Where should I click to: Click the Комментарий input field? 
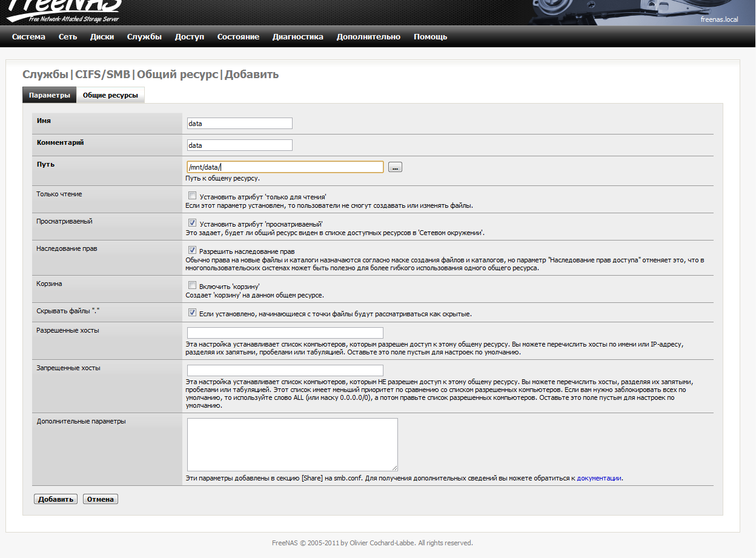(x=240, y=145)
